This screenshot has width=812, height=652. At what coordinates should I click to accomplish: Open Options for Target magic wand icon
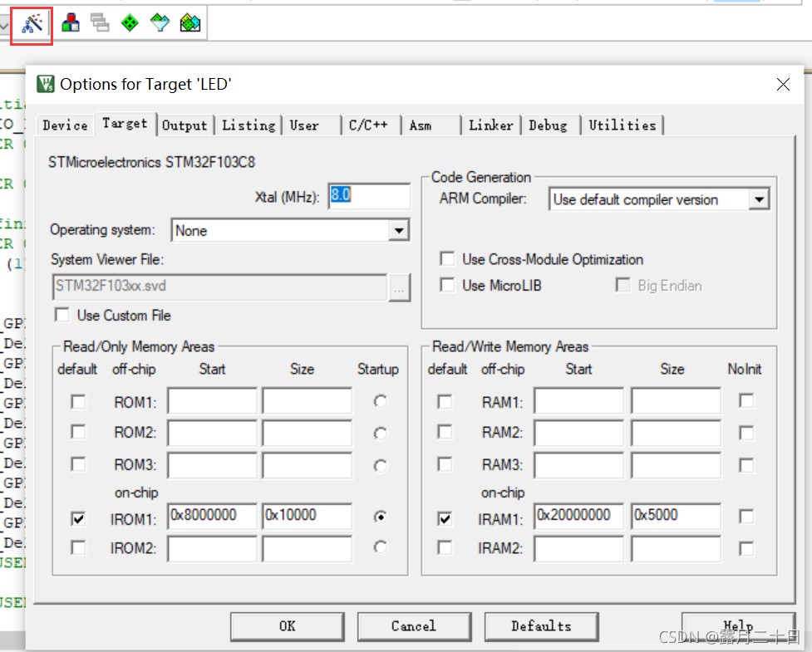(32, 24)
